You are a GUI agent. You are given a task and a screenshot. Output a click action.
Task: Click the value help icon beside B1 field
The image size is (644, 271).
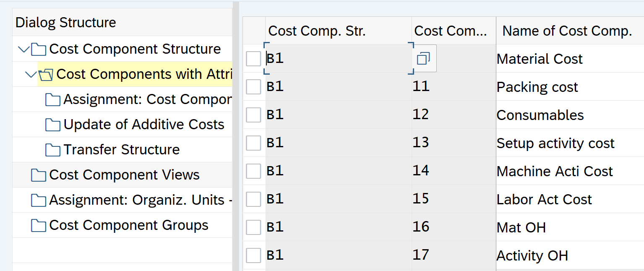coord(423,59)
